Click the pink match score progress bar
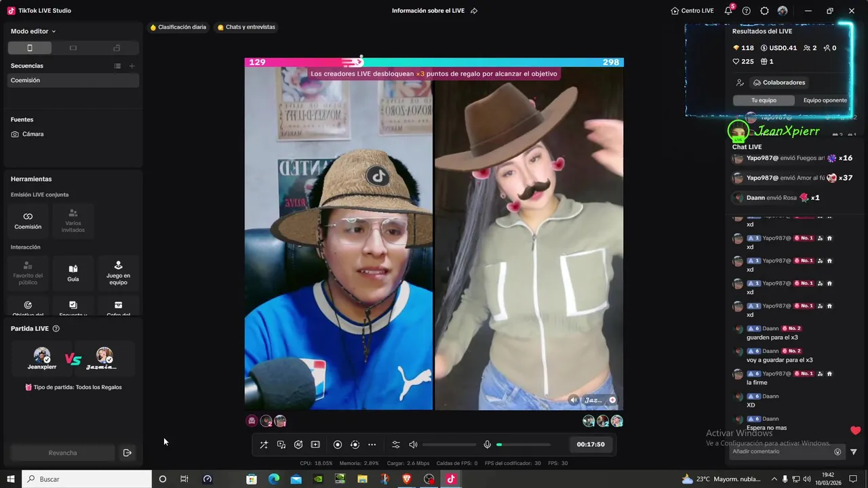This screenshot has height=488, width=868. pyautogui.click(x=302, y=62)
